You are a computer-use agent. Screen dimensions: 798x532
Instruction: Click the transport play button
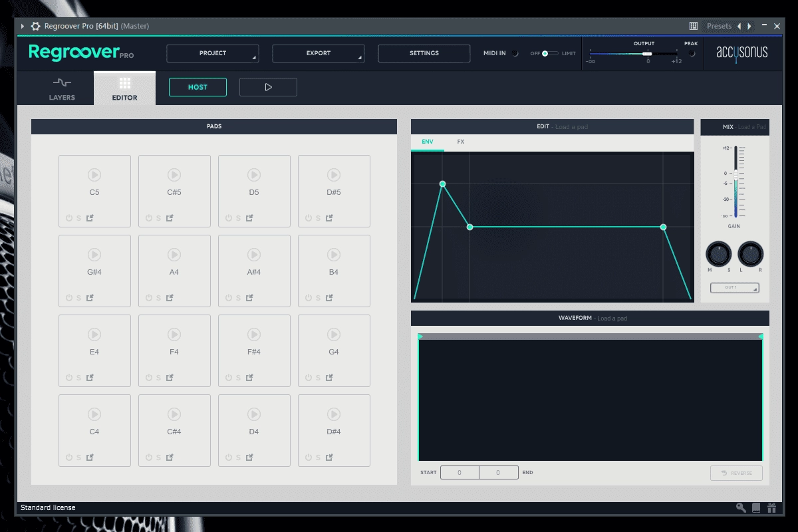pyautogui.click(x=268, y=87)
